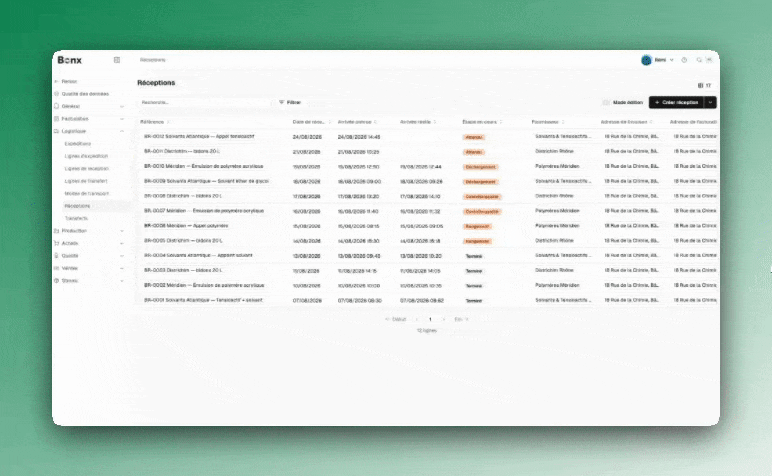Select page 1 in pagination
This screenshot has width=772, height=476.
click(x=430, y=319)
